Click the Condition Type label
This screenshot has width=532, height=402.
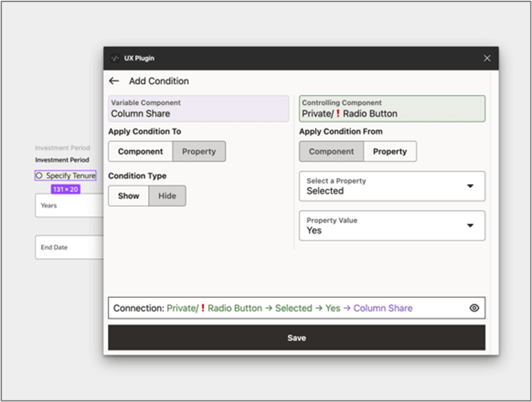(137, 175)
